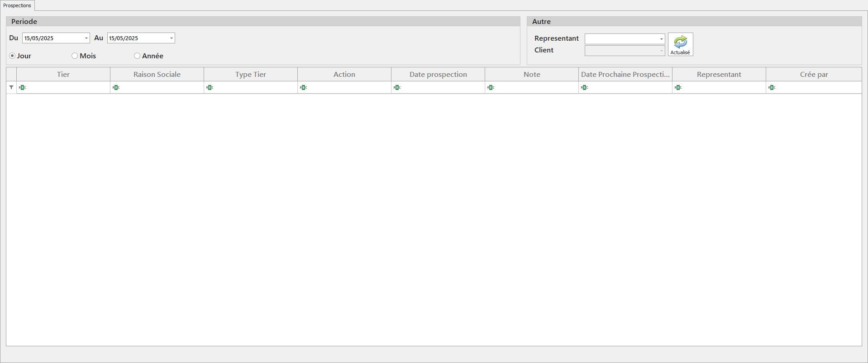Click filter operator icon under Crée par
This screenshot has height=363, width=868.
click(772, 87)
